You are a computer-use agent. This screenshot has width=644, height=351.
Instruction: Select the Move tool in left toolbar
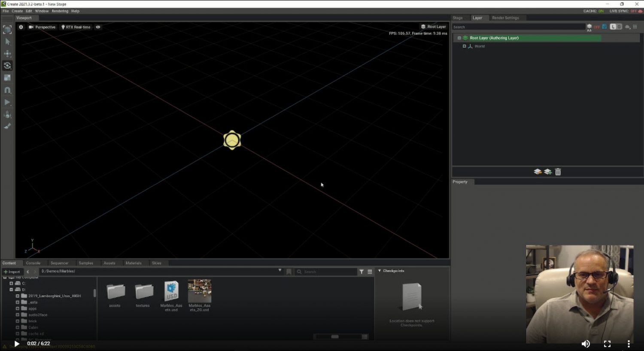coord(7,54)
